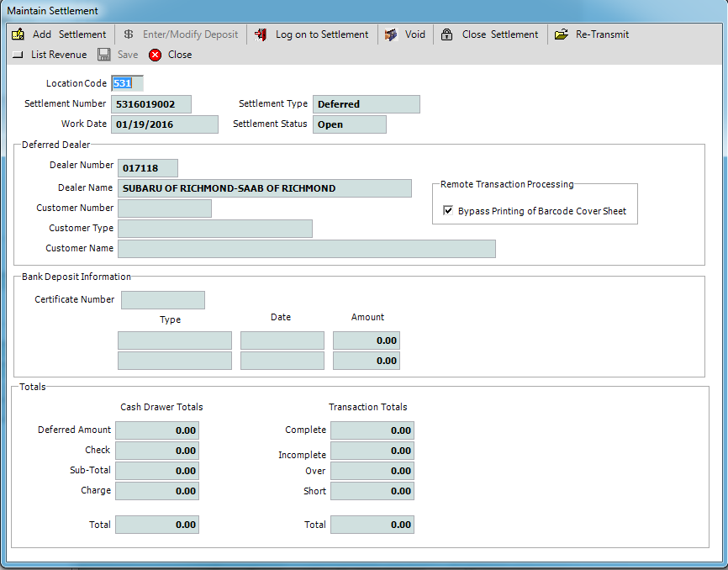
Task: Select the Certificate Number field
Action: (162, 299)
